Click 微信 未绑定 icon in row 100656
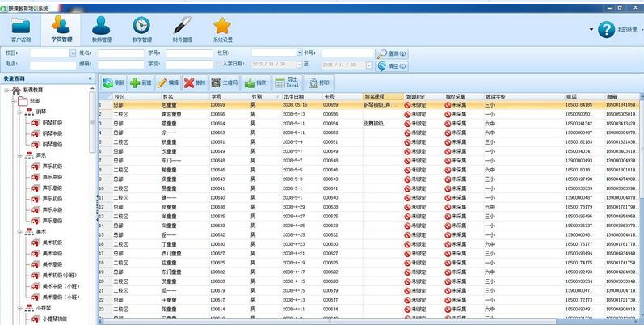This screenshot has height=325, width=644. click(x=407, y=114)
